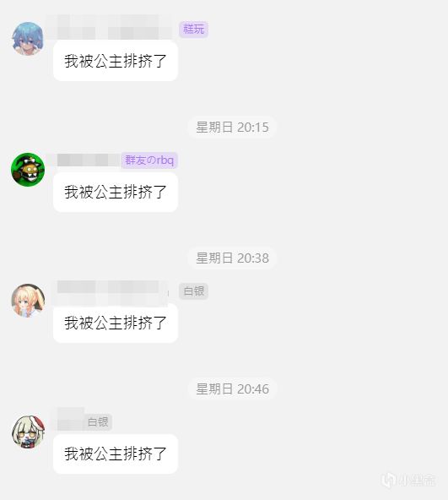Select message bubble from blue-haired avatar user
The width and height of the screenshot is (448, 500).
coord(116,61)
